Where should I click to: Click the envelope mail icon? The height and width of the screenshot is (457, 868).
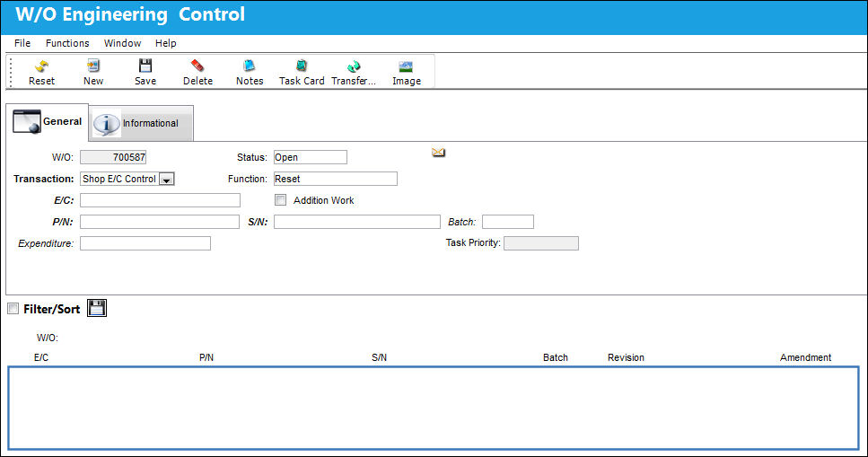(x=438, y=153)
